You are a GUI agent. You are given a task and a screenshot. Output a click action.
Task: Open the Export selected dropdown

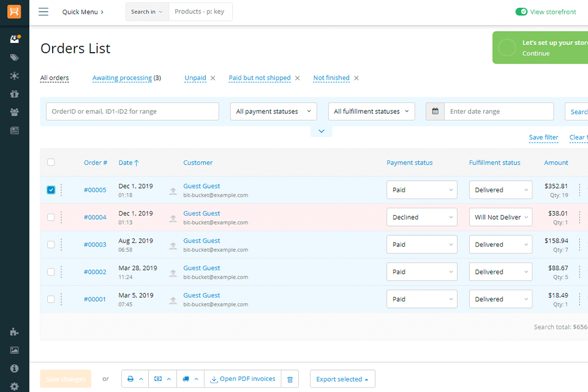[342, 379]
